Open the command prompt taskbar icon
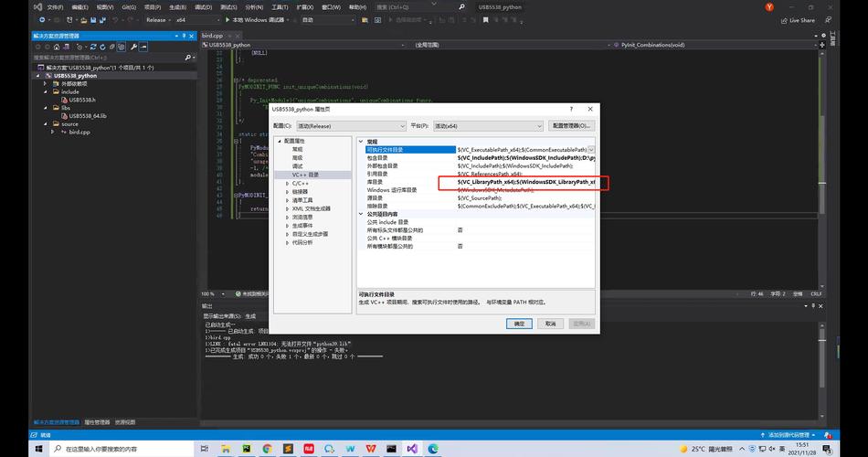 pos(391,449)
